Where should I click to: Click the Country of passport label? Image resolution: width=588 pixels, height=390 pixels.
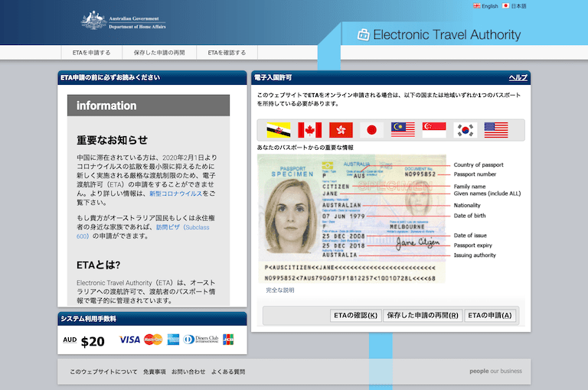click(479, 165)
